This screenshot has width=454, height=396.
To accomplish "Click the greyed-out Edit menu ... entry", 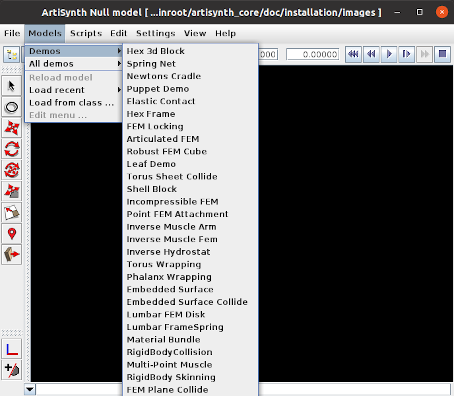I will pyautogui.click(x=74, y=115).
